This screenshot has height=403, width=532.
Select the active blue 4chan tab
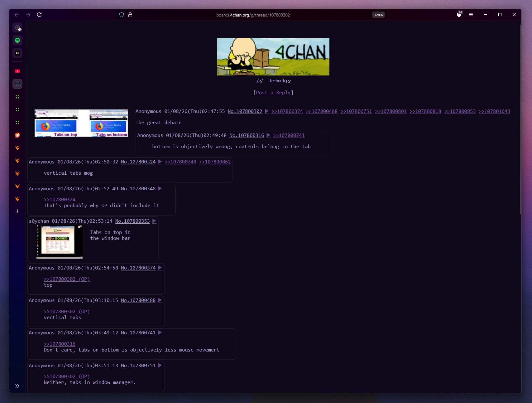[17, 84]
